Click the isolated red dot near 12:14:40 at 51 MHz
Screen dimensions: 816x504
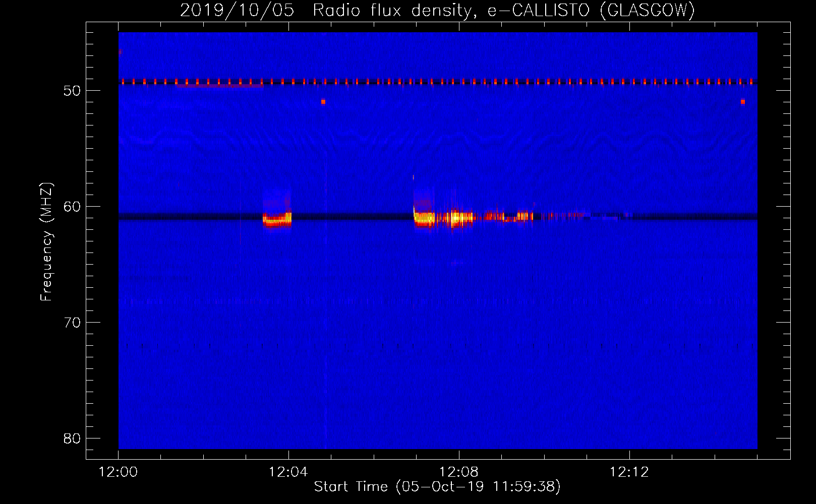(x=743, y=102)
